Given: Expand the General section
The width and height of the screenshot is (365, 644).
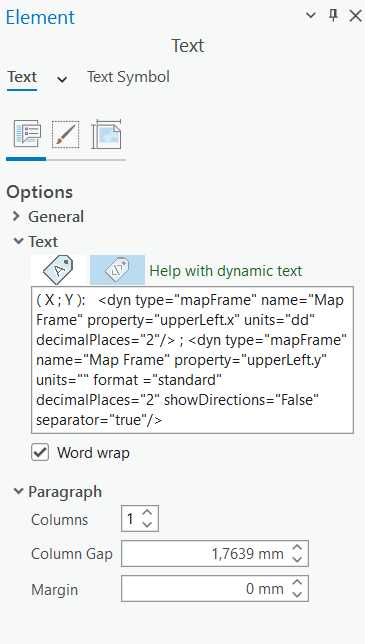Looking at the screenshot, I should pos(16,216).
